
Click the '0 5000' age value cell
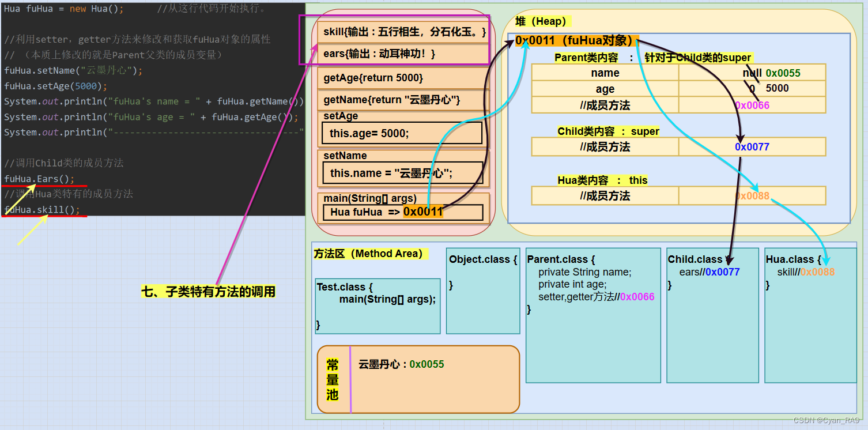(x=752, y=89)
